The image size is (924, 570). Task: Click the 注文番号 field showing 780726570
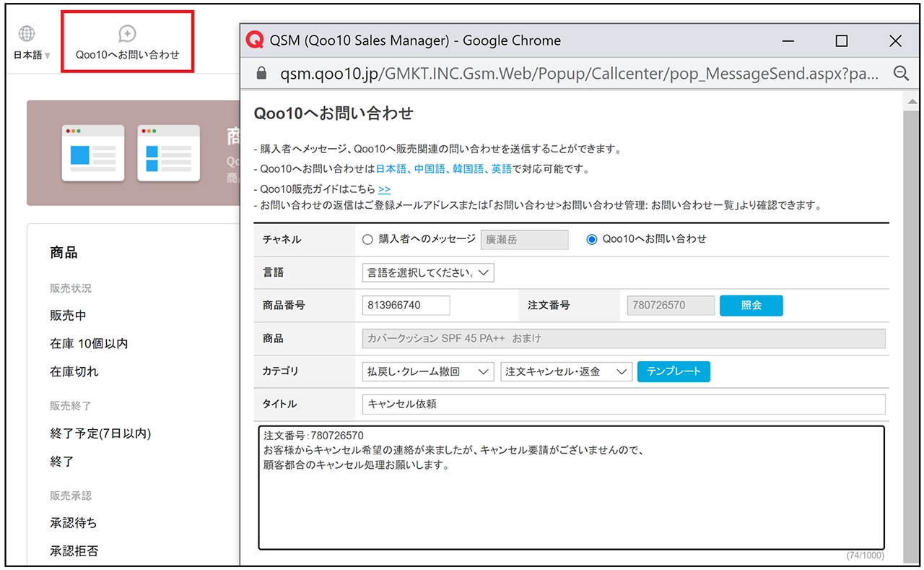pos(671,306)
